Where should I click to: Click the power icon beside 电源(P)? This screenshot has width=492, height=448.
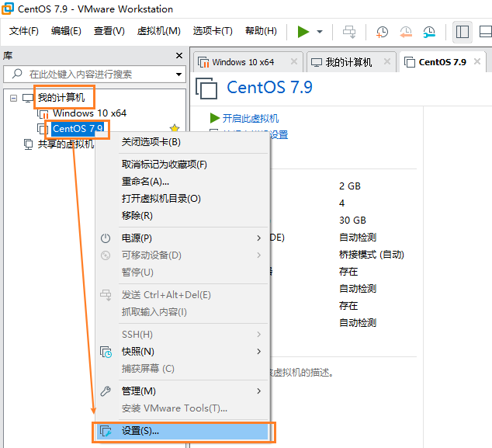tap(106, 238)
